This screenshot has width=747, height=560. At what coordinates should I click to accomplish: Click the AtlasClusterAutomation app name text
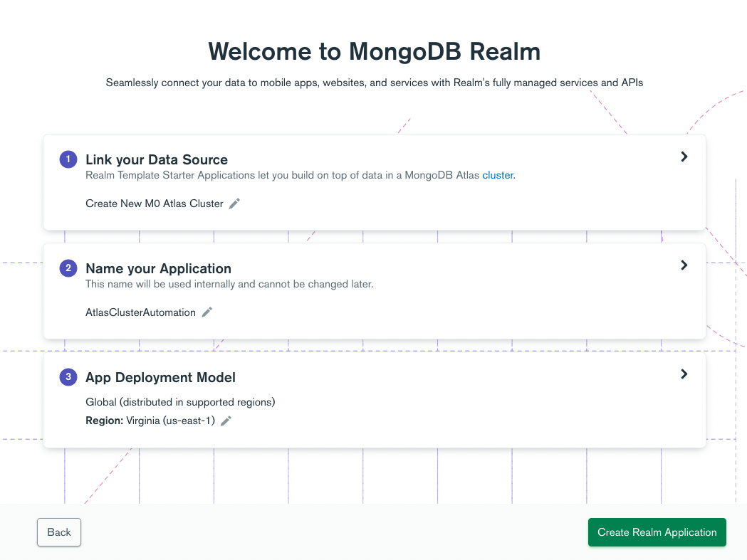point(140,312)
